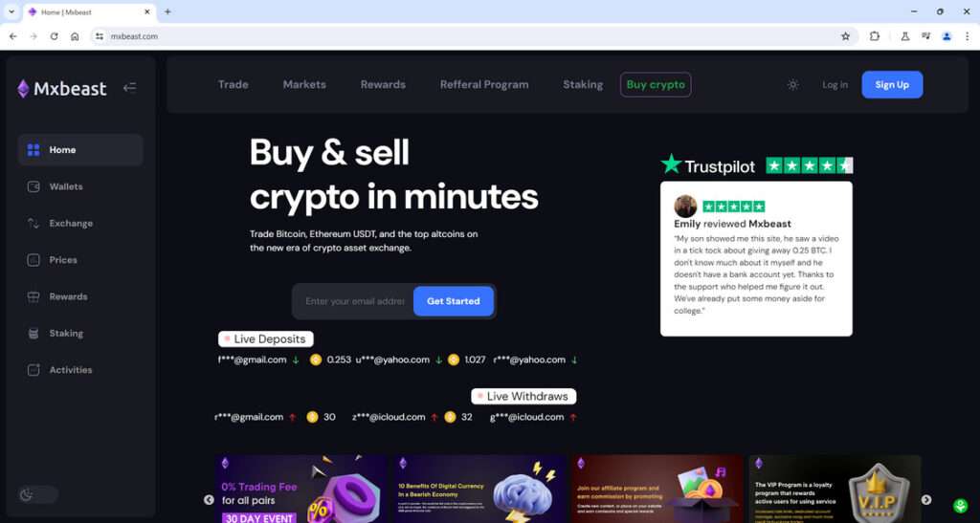Show next banner with right carousel arrow

pyautogui.click(x=926, y=500)
